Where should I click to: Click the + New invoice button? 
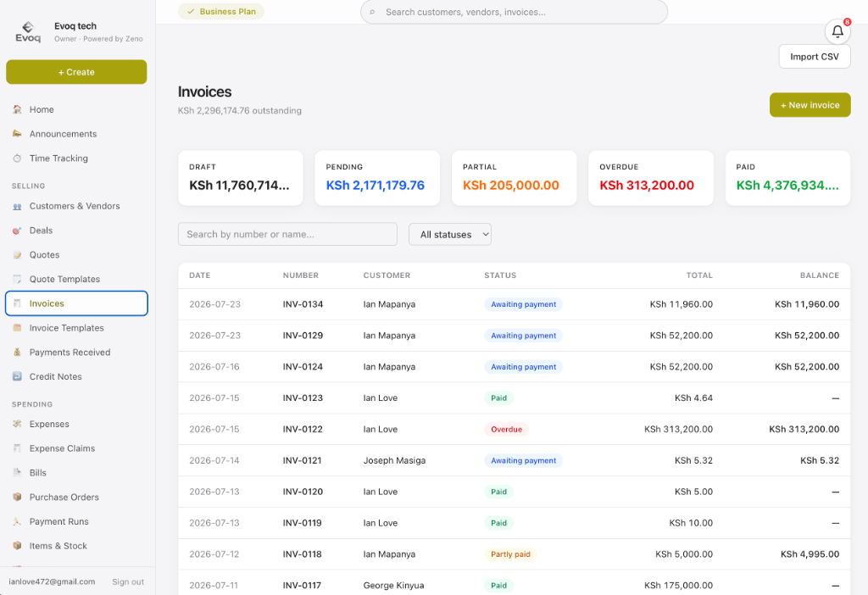click(x=810, y=104)
